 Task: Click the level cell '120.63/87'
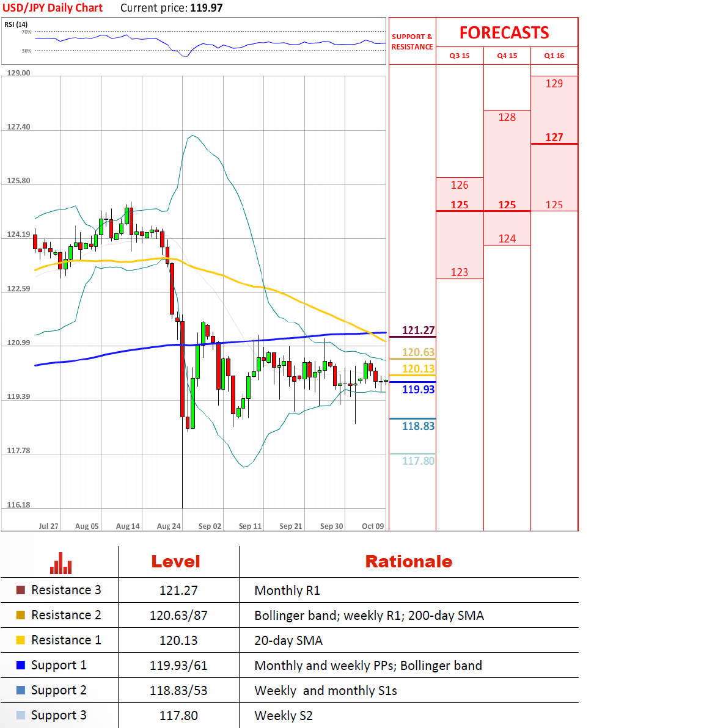coord(178,616)
